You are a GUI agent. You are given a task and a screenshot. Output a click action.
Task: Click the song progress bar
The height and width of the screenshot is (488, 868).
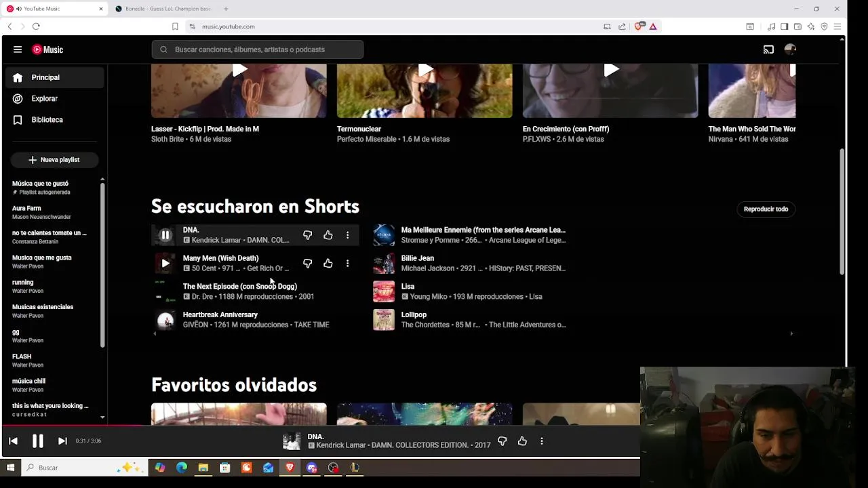(x=320, y=426)
